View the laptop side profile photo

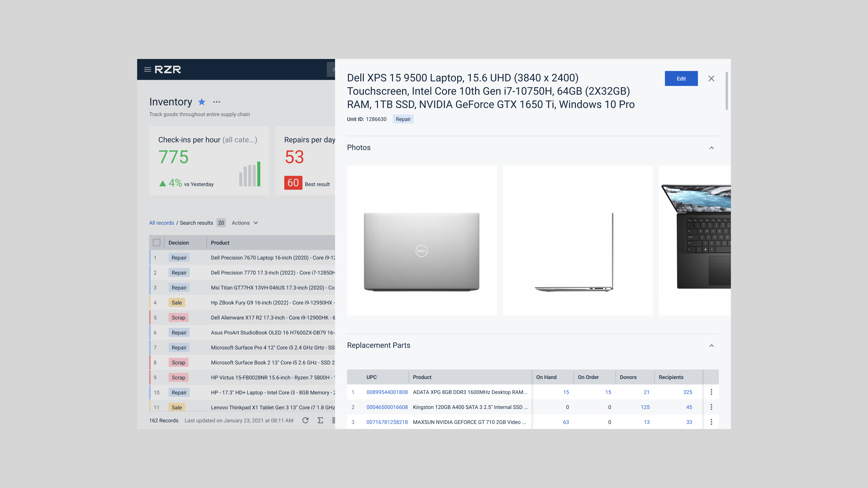pyautogui.click(x=578, y=241)
